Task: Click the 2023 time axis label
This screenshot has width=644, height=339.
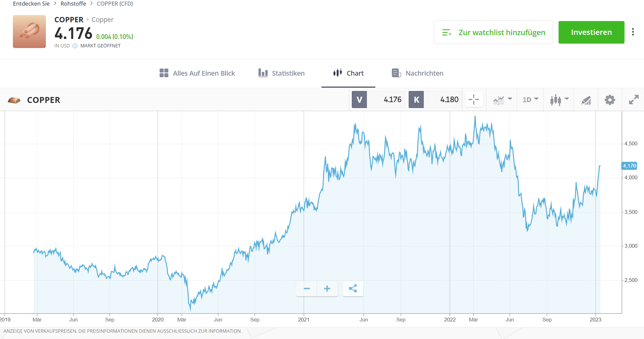Action: point(595,320)
